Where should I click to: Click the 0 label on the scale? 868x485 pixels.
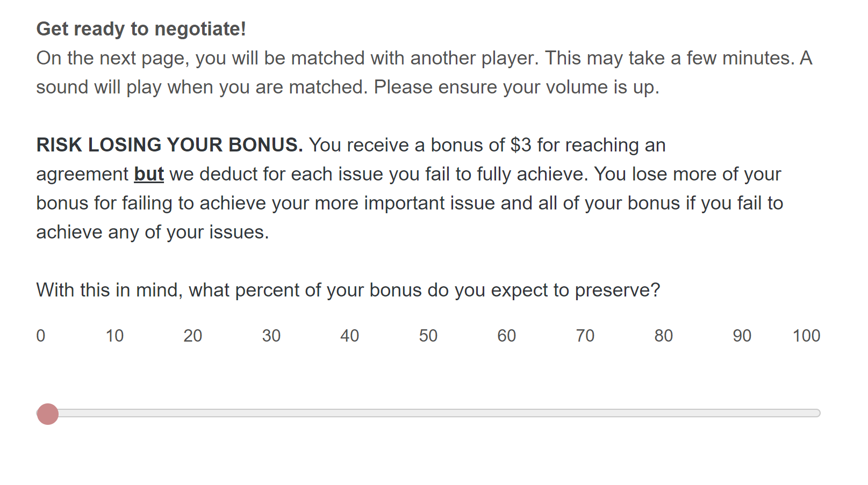tap(41, 336)
